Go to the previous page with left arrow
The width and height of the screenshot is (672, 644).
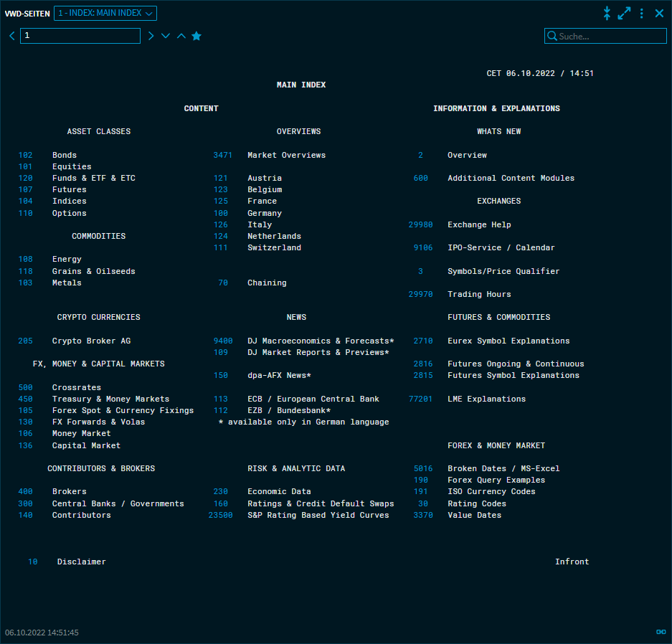pos(11,36)
